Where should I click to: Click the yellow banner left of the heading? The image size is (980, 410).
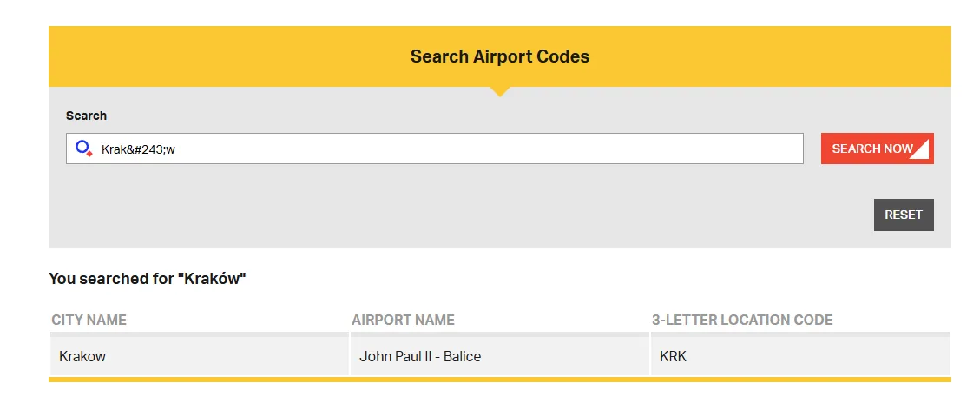(217, 56)
